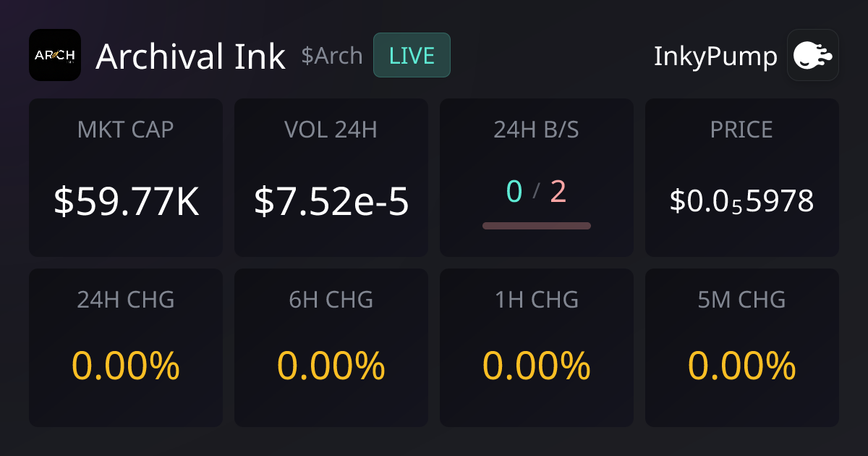Image resolution: width=868 pixels, height=456 pixels.
Task: Click the 24H B/S card heading
Action: (537, 130)
